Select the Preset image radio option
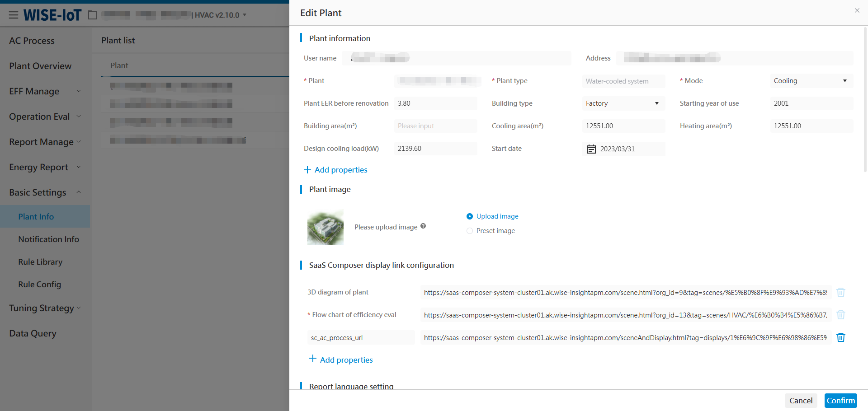The height and width of the screenshot is (411, 868). (x=470, y=231)
